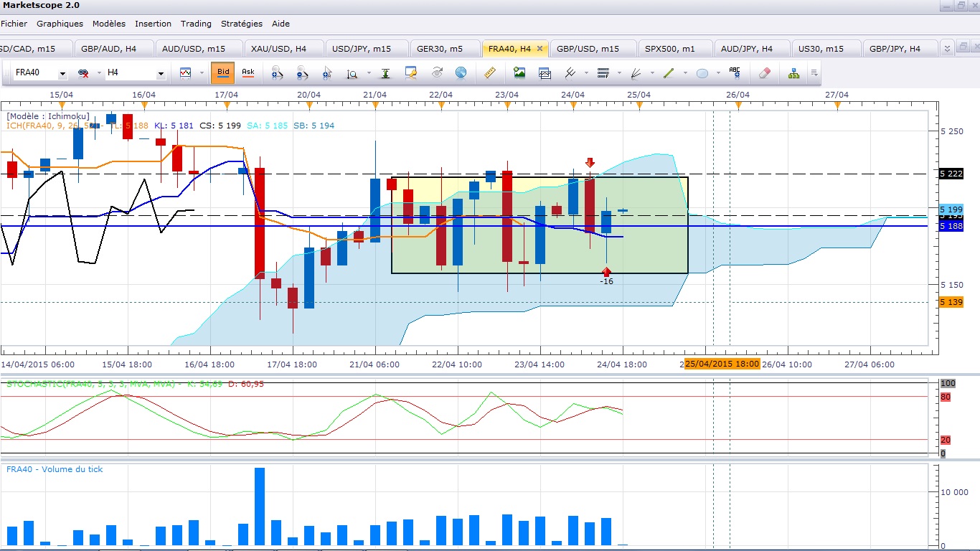980x551 pixels.
Task: Toggle Bid price display
Action: [223, 72]
